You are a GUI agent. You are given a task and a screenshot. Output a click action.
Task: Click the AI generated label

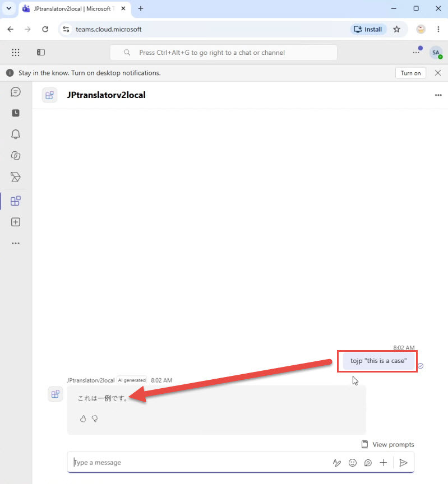pyautogui.click(x=132, y=380)
